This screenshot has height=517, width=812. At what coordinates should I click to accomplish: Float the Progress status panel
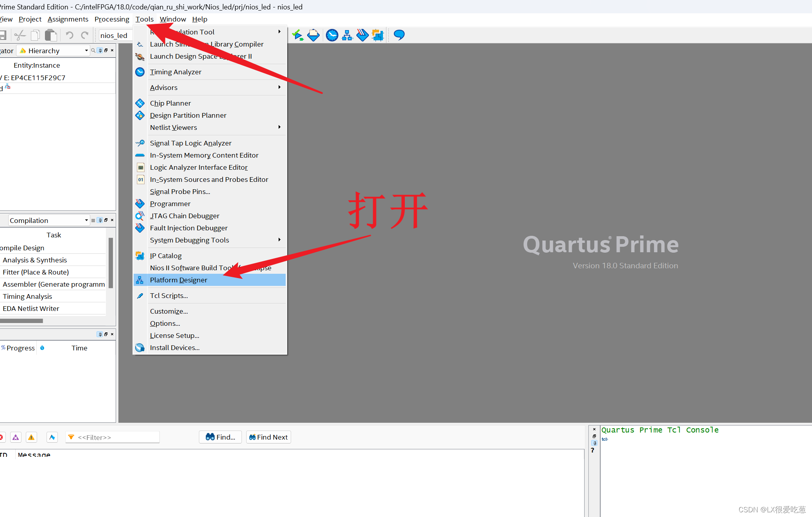(106, 334)
